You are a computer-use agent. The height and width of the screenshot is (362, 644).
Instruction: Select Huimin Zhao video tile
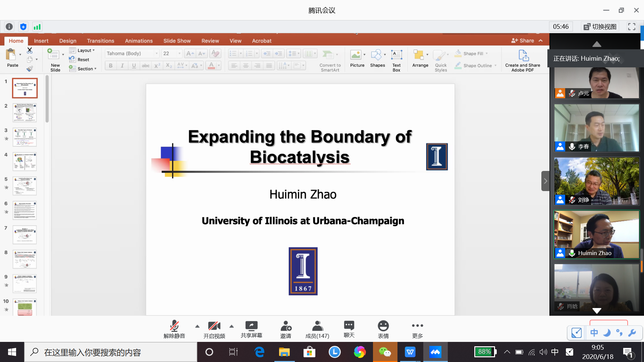[x=597, y=234]
